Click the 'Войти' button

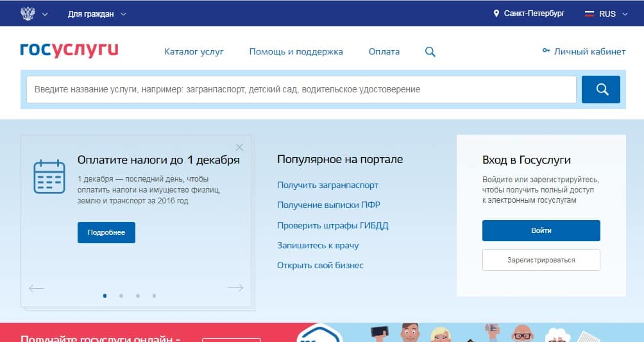tap(541, 230)
